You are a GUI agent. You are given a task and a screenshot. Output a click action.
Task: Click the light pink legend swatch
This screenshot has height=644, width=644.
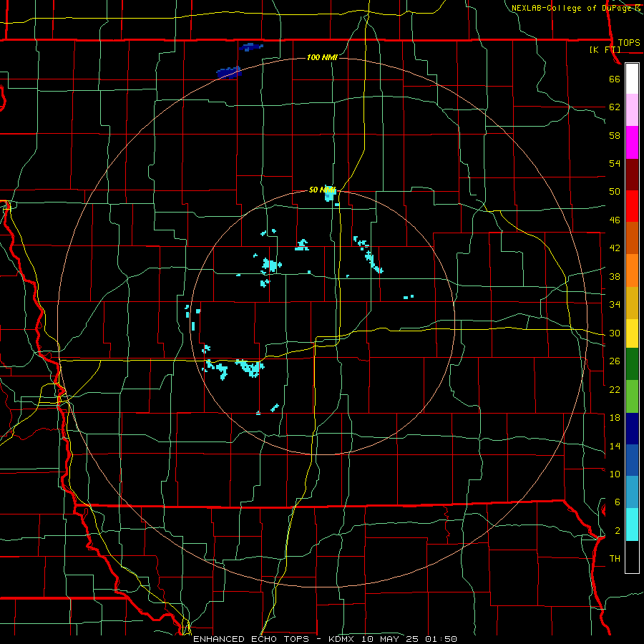632,110
